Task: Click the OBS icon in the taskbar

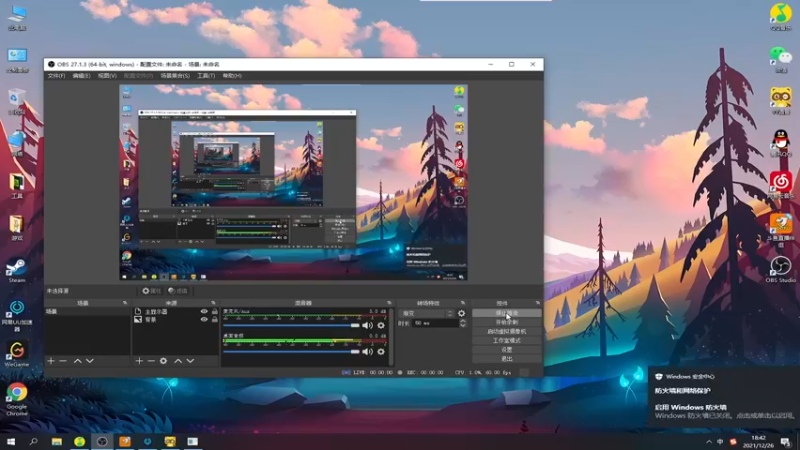Action: [x=102, y=441]
